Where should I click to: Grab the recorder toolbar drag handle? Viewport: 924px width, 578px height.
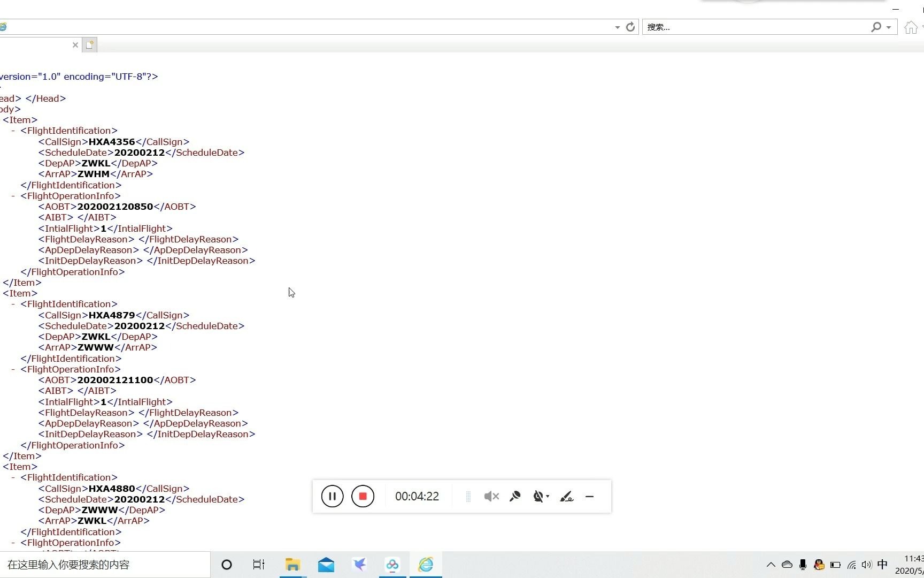[x=468, y=497]
